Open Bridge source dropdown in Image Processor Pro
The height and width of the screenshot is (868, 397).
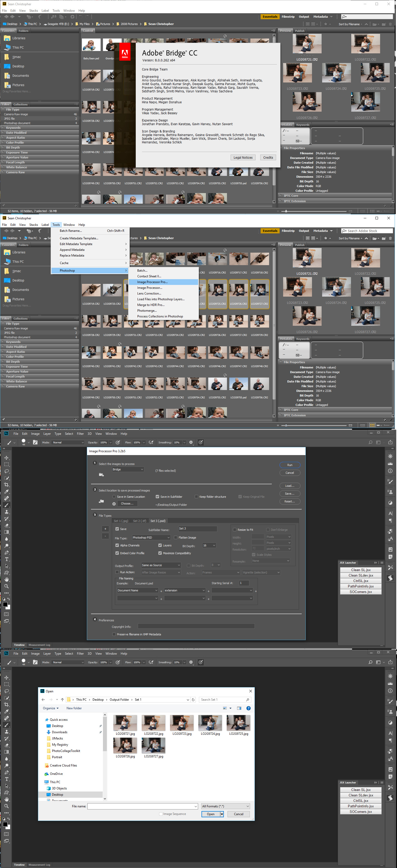(x=128, y=469)
